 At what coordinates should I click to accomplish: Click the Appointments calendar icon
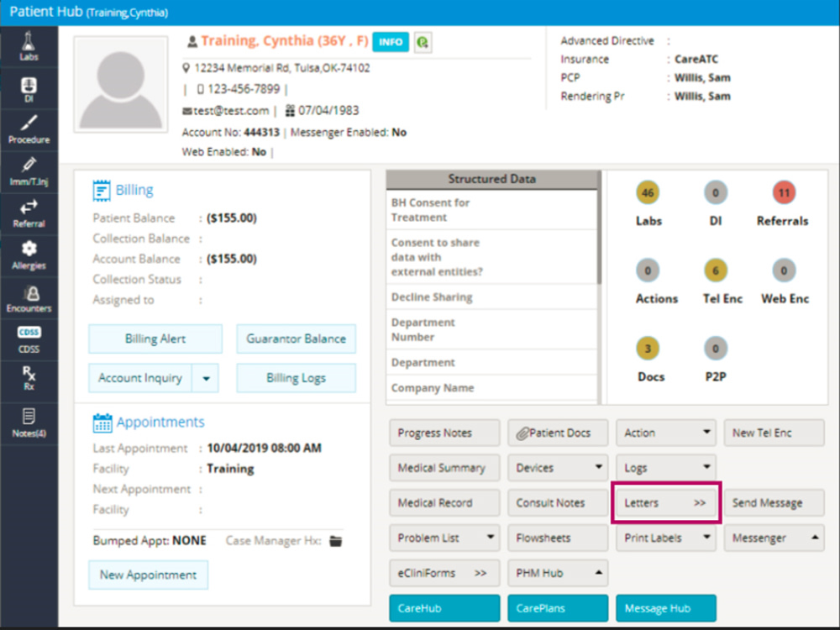point(102,423)
